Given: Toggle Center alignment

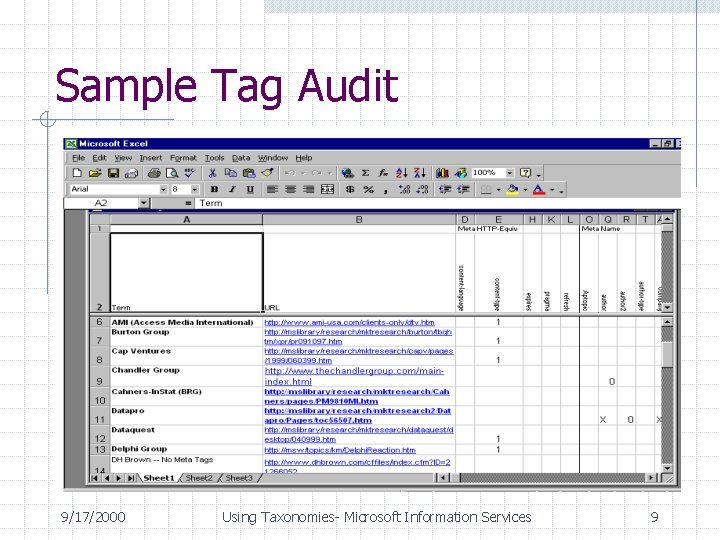Looking at the screenshot, I should pos(290,189).
